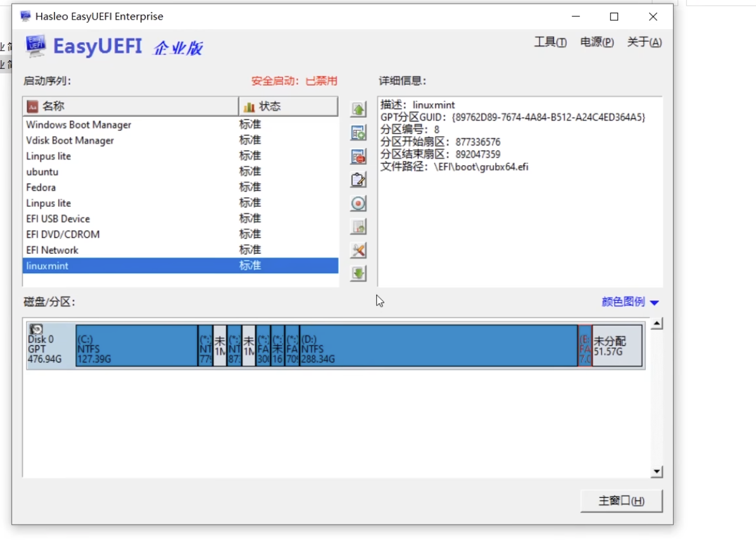Open the 关于(A) menu

pyautogui.click(x=644, y=42)
